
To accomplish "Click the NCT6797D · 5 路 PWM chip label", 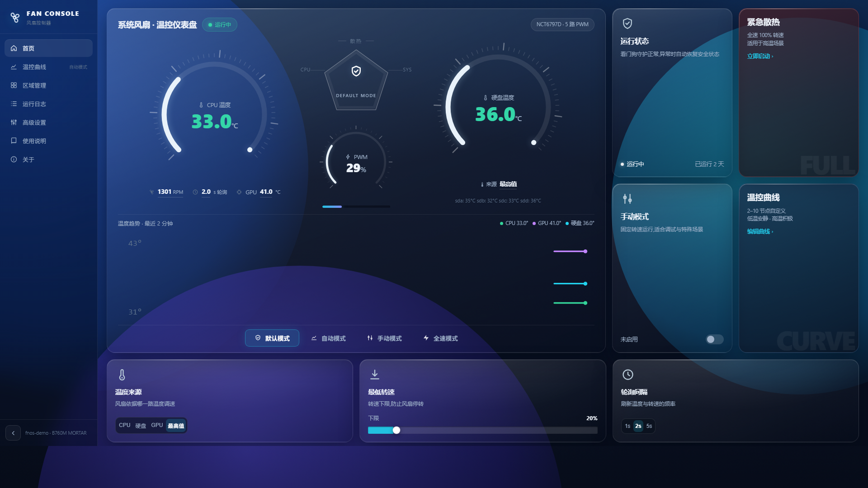I will click(x=562, y=24).
